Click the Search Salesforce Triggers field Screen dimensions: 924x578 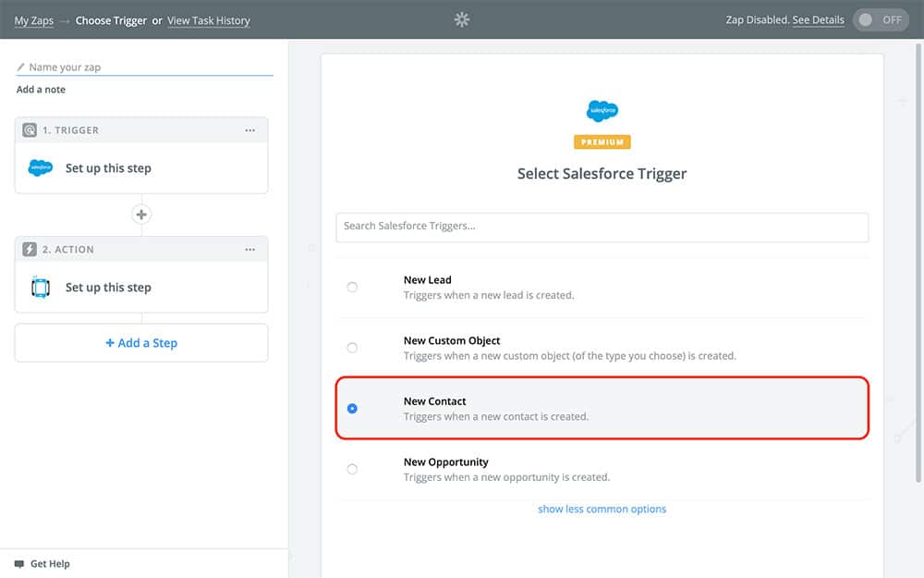[602, 227]
